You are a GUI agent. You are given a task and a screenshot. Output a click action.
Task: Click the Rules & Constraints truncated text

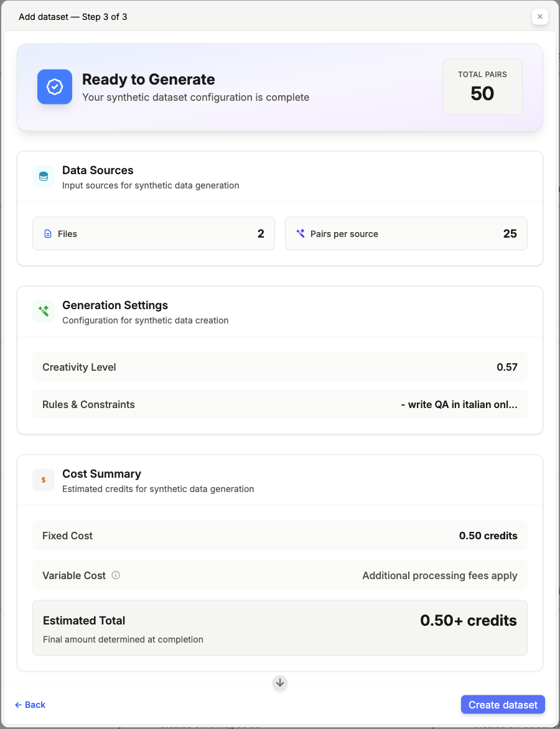pyautogui.click(x=459, y=404)
